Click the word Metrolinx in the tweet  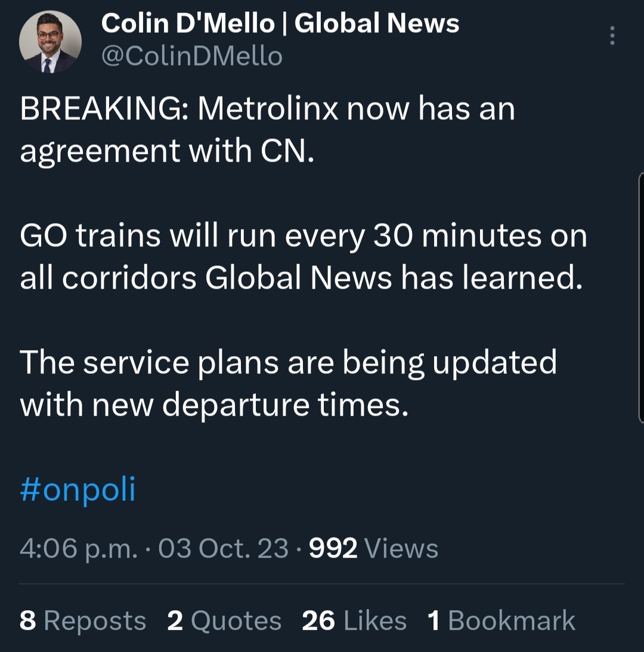point(269,109)
